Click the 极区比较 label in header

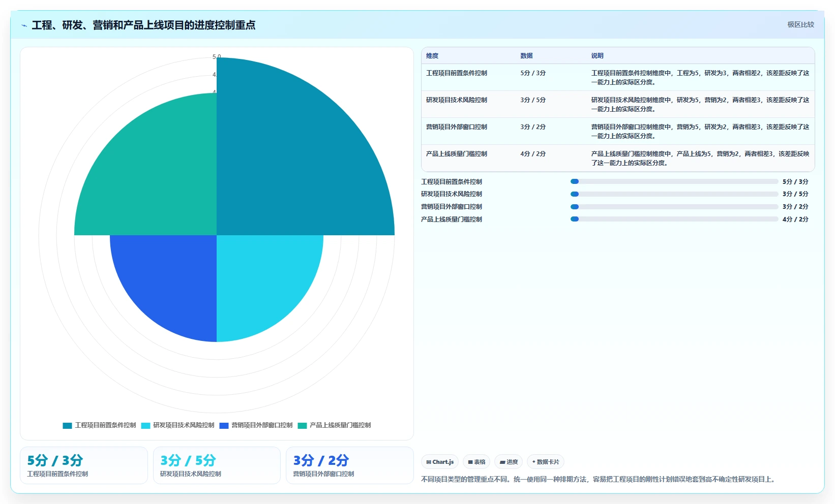click(x=800, y=24)
